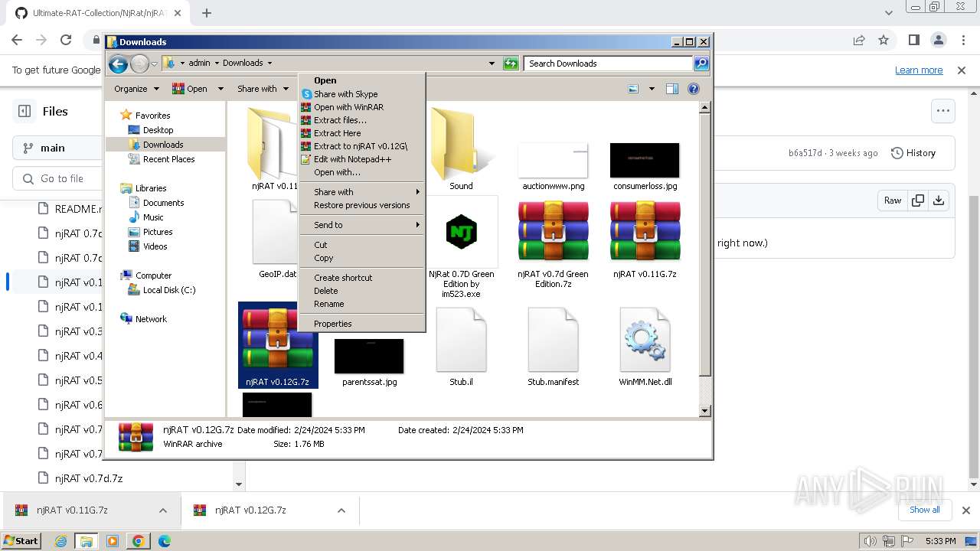Collapse GitHub file tree panel icon

24,111
